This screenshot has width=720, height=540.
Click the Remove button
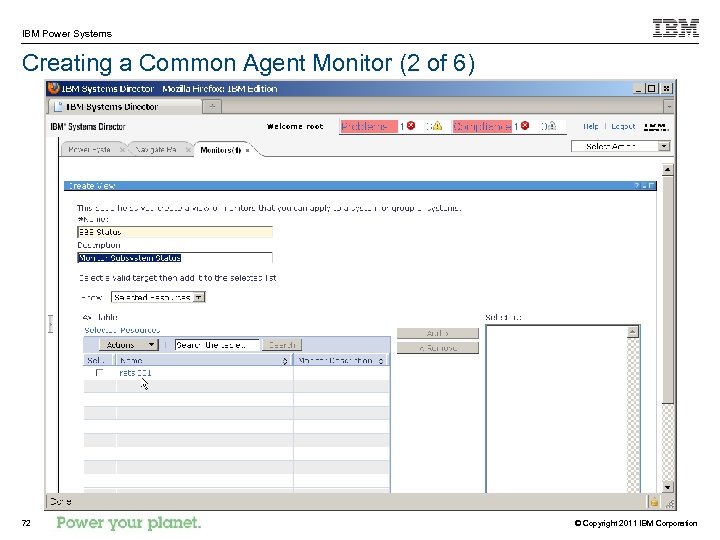pyautogui.click(x=438, y=348)
